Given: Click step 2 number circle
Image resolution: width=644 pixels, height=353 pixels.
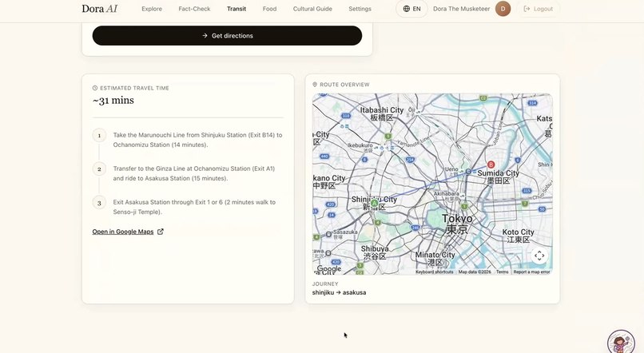Looking at the screenshot, I should pyautogui.click(x=99, y=169).
